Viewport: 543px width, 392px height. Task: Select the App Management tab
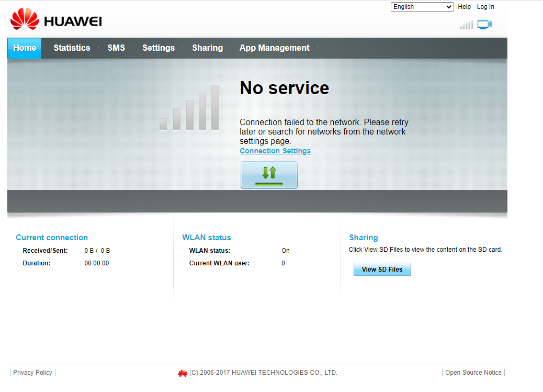coord(274,48)
